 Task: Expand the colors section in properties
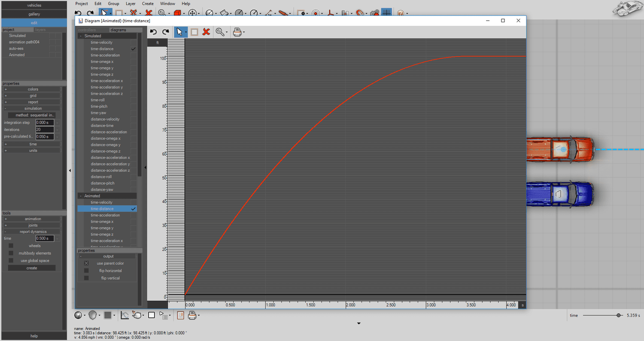pos(6,89)
